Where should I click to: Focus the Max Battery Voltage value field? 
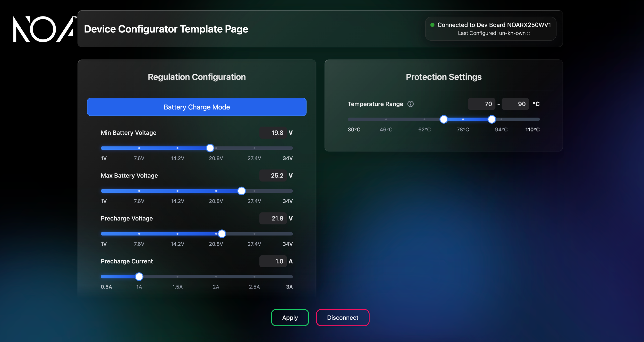[x=273, y=176]
